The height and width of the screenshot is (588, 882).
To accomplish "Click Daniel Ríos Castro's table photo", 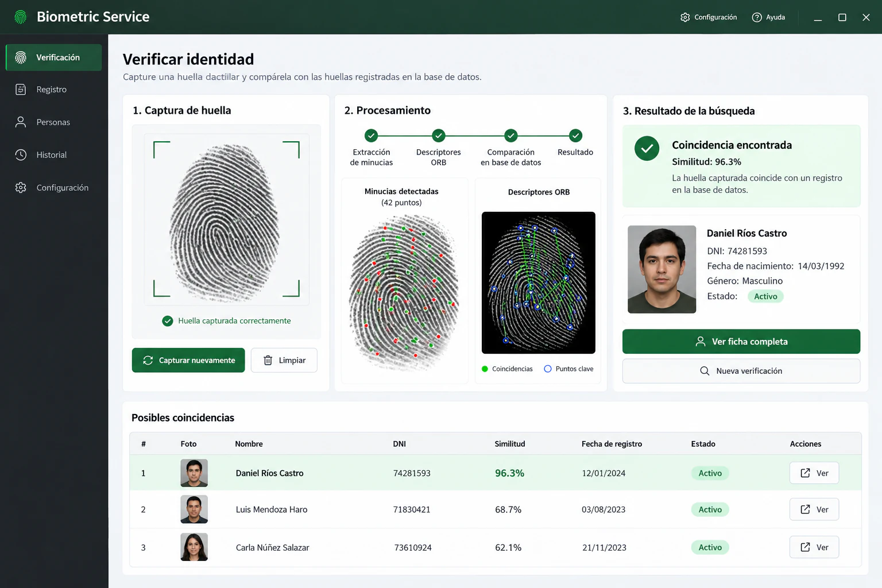I will click(194, 473).
